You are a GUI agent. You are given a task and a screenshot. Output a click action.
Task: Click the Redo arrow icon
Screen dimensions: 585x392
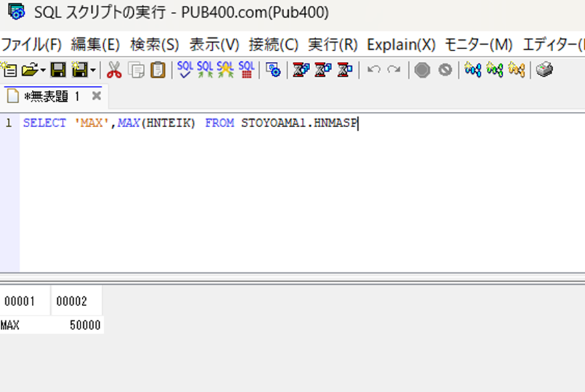[x=394, y=70]
